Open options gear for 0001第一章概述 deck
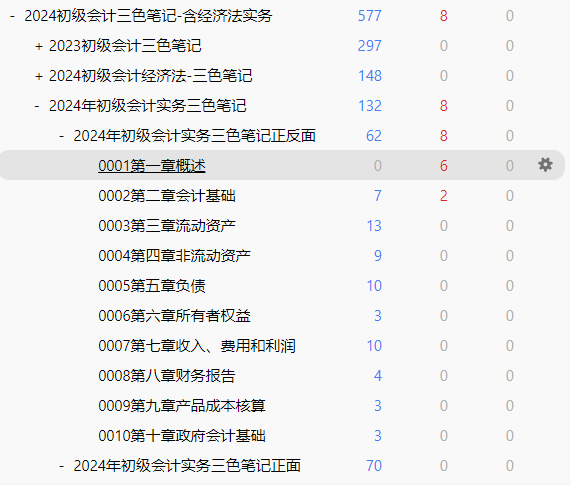 point(545,165)
